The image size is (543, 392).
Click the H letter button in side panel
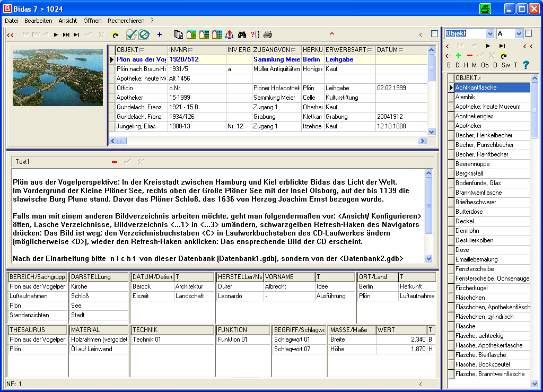click(466, 65)
